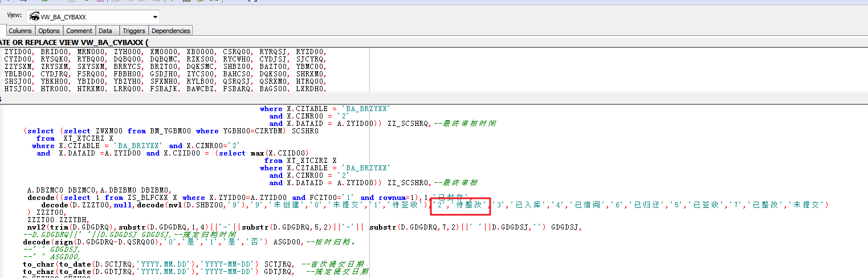Switch to the Columns tab
This screenshot has width=868, height=278.
pos(20,31)
